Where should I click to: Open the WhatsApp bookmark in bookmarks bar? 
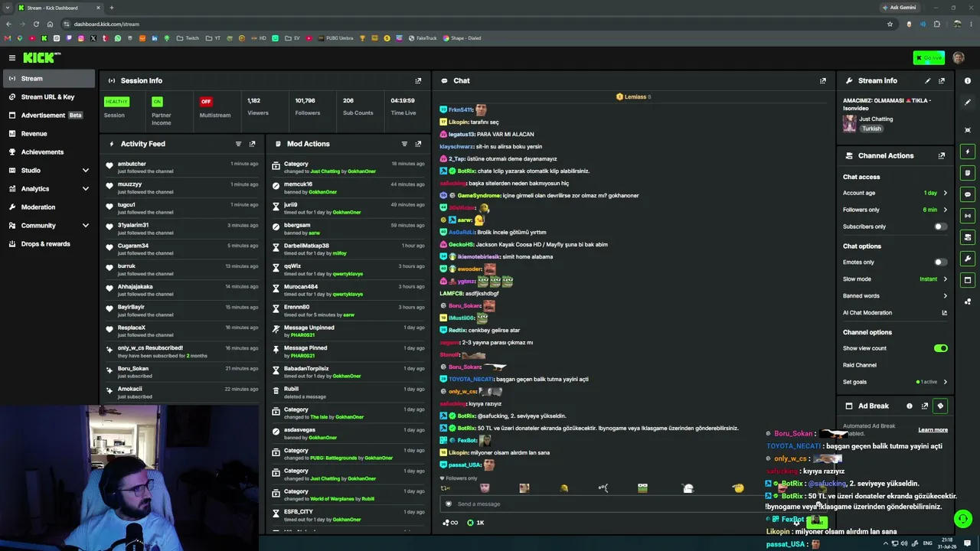[x=118, y=38]
